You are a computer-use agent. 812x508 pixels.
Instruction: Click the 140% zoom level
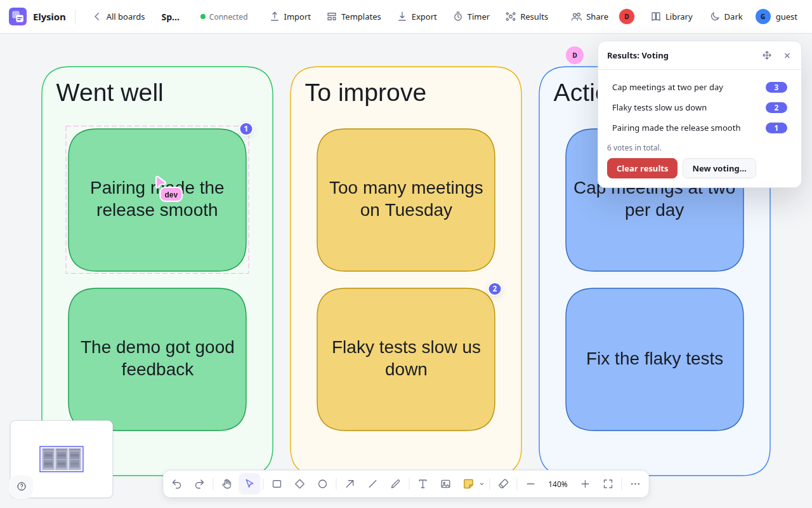(x=558, y=484)
